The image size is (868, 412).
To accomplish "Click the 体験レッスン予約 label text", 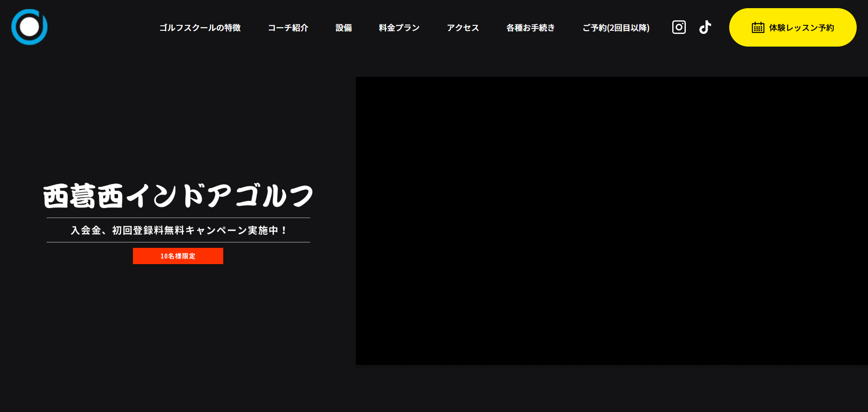I will (x=802, y=28).
